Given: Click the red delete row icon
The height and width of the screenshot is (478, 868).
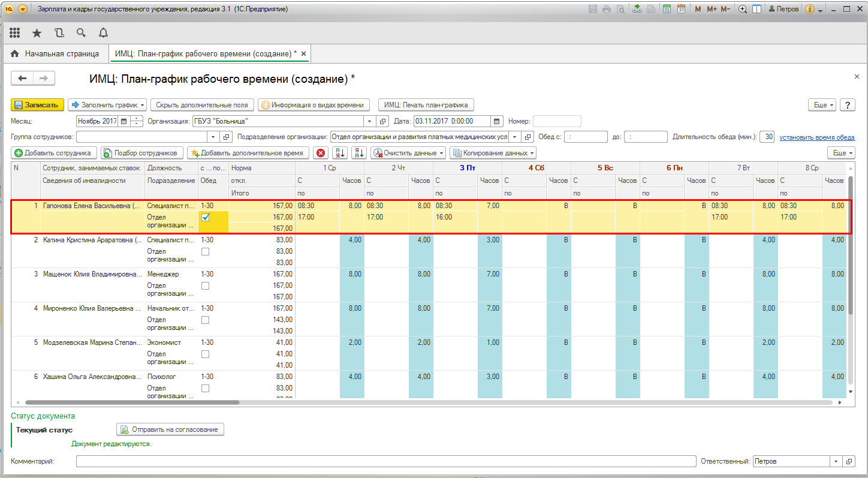Looking at the screenshot, I should 321,153.
